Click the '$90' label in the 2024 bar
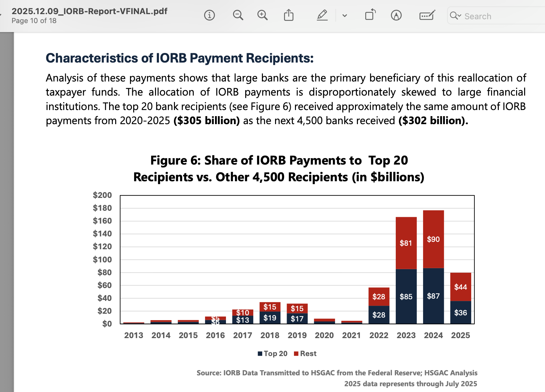The height and width of the screenshot is (392, 545). point(433,239)
